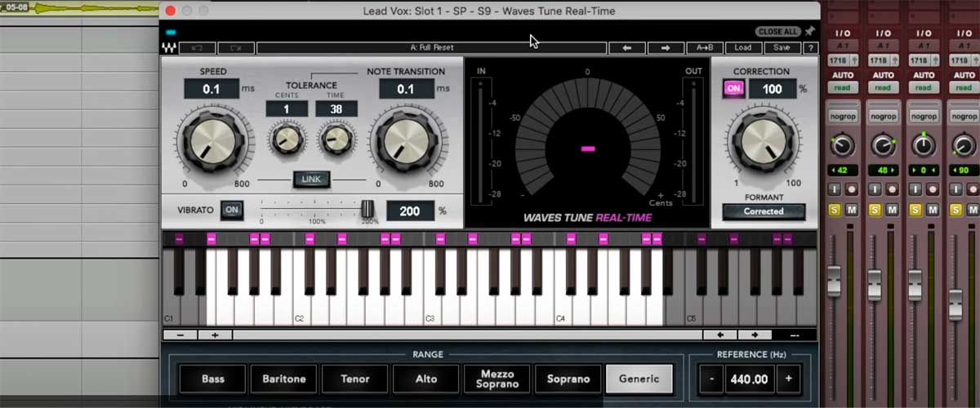980x408 pixels.
Task: Open the A: Full Reset preset menu
Action: (x=430, y=48)
